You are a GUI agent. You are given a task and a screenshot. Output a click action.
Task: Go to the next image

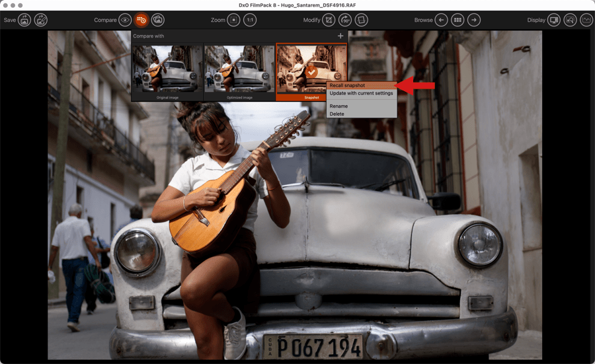coord(474,20)
